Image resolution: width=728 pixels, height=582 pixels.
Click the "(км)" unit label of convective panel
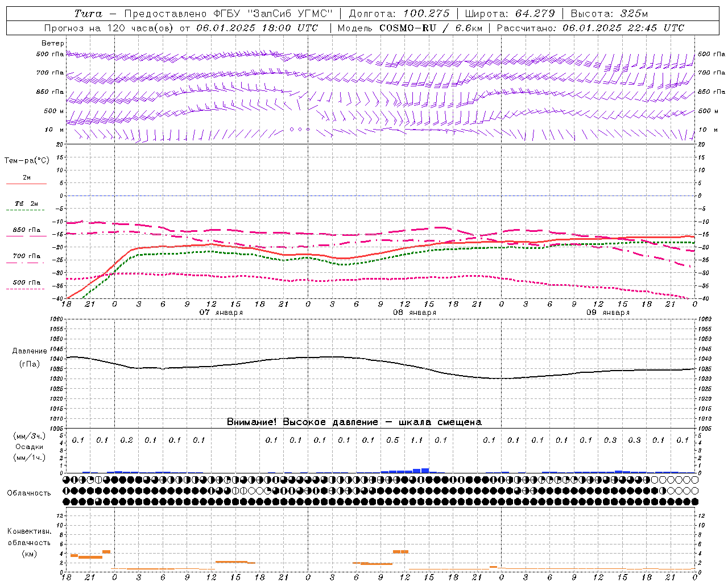[x=29, y=553]
